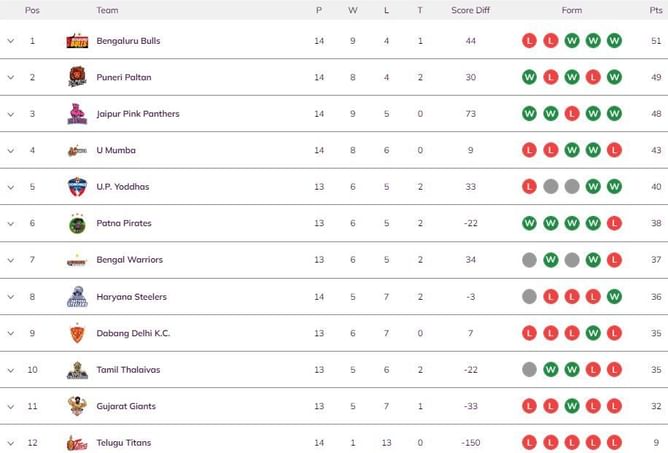668x453 pixels.
Task: Click the Haryana Steelers team logo
Action: (x=77, y=297)
